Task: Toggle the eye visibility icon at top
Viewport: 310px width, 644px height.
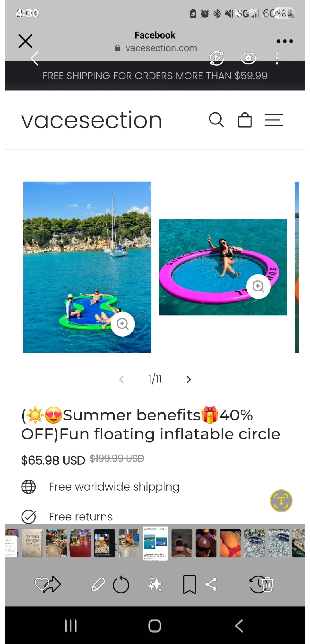Action: point(248,58)
